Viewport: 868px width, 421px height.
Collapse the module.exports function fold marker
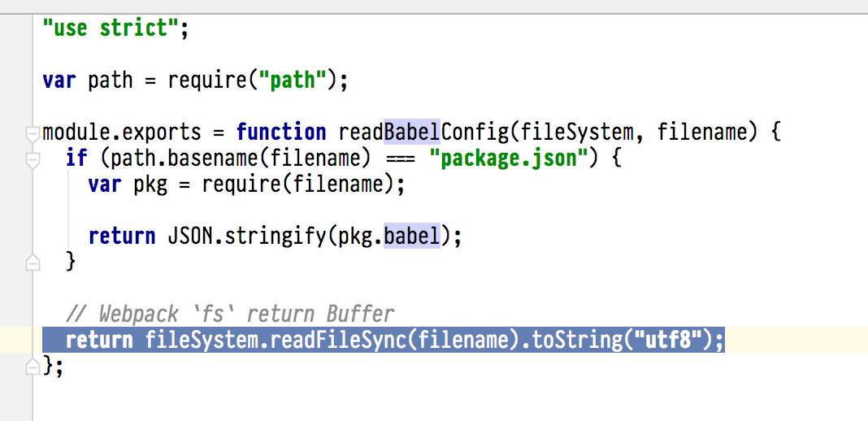(33, 133)
